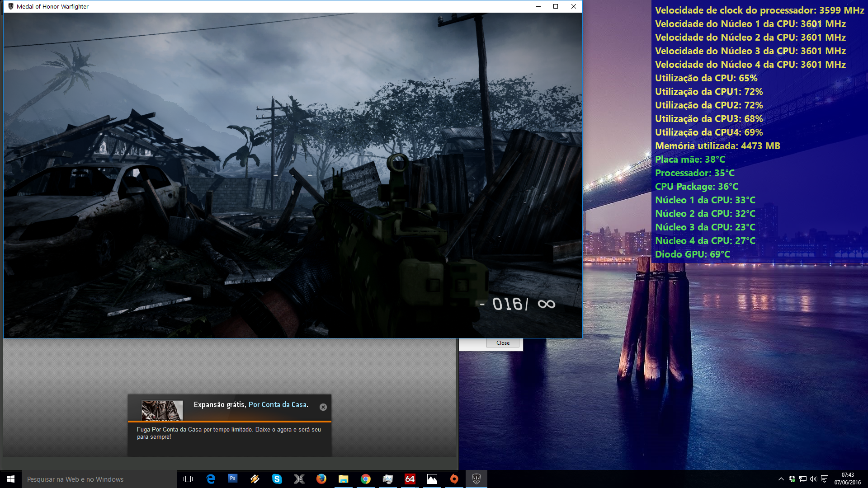The width and height of the screenshot is (868, 488).
Task: Click the Processador: 35°C readout
Action: [695, 173]
